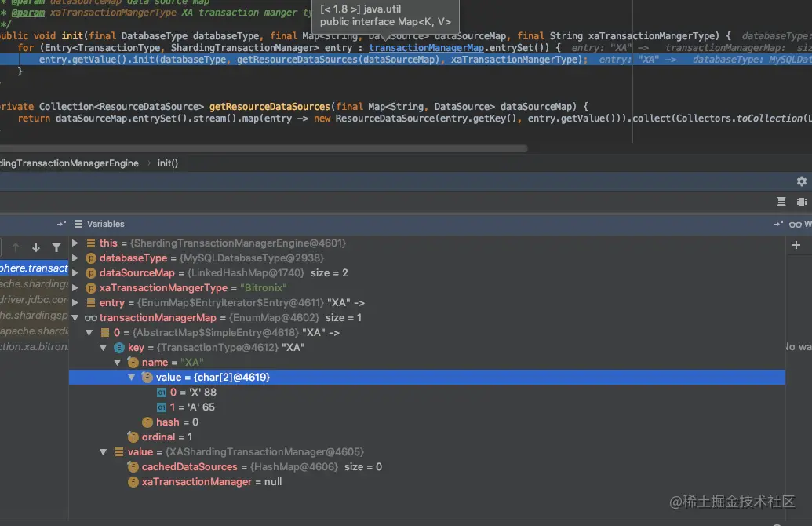Click the field icon beside ordinal

(133, 437)
